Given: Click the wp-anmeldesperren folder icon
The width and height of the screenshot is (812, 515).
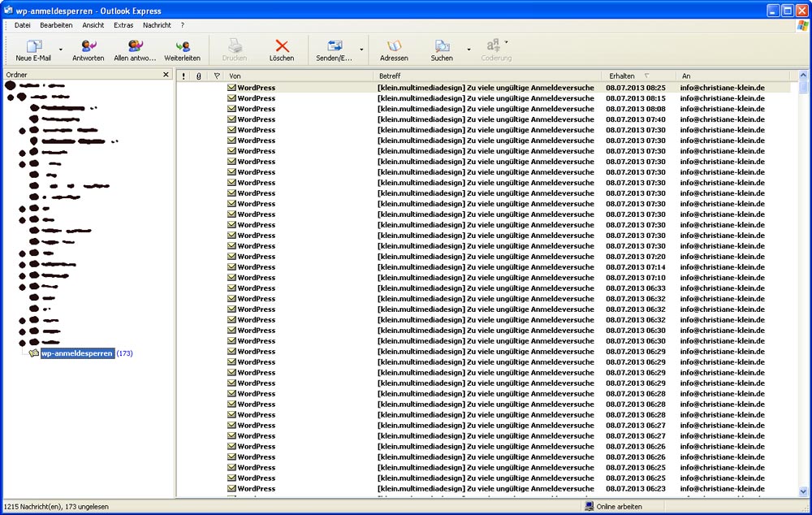Looking at the screenshot, I should click(34, 353).
